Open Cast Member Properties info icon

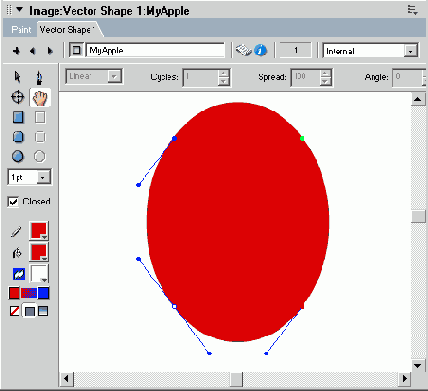tap(260, 50)
